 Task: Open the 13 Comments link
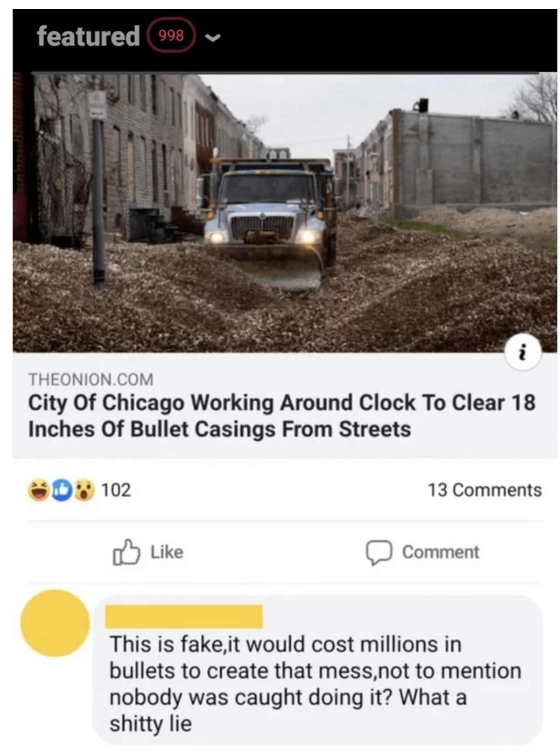(485, 490)
